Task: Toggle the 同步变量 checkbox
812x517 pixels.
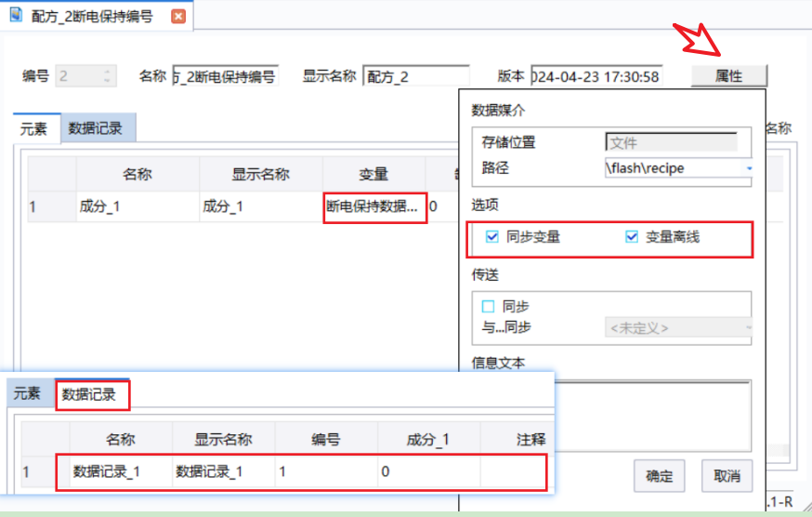Action: [492, 237]
